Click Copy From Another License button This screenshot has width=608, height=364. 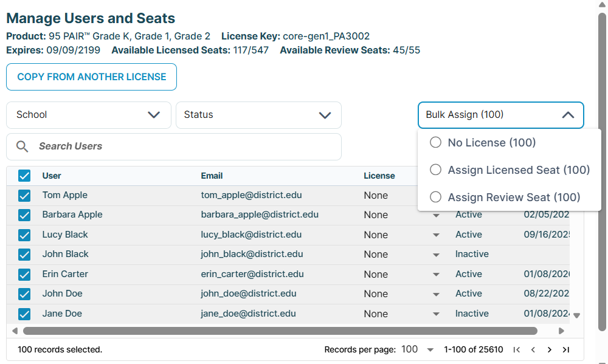point(91,77)
